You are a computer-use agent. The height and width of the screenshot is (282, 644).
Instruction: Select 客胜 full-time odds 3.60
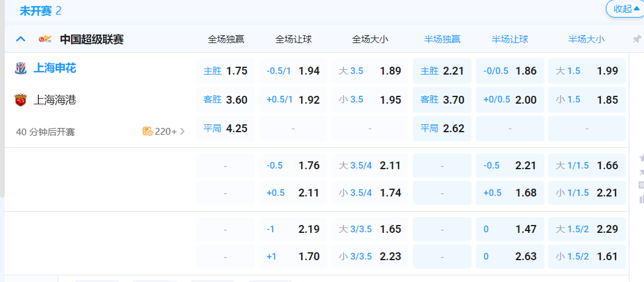point(225,99)
